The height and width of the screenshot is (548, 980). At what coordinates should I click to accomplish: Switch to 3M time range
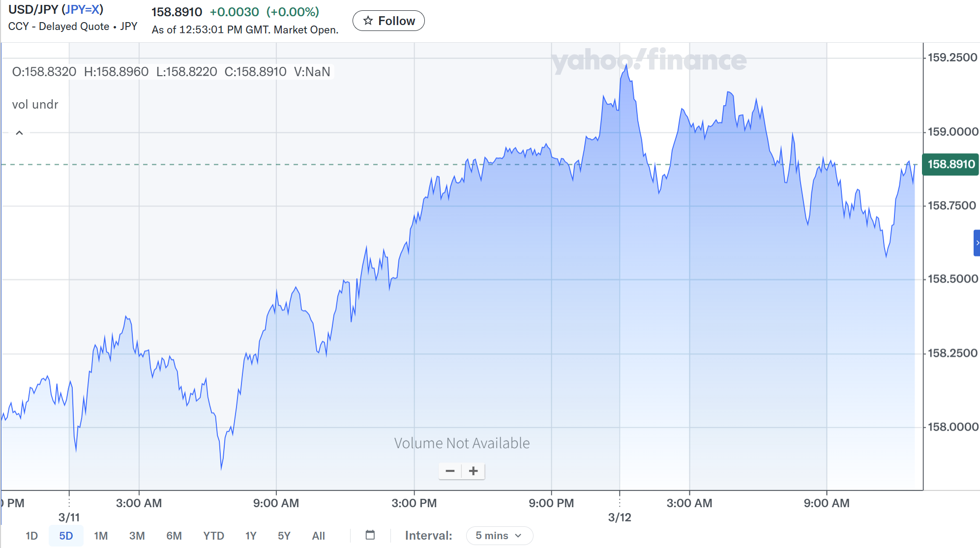(137, 536)
